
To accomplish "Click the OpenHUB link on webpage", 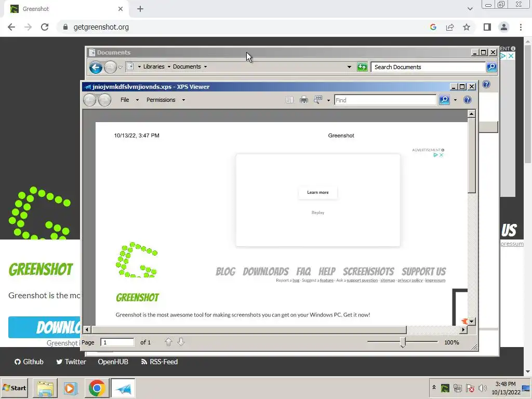I will [x=113, y=362].
